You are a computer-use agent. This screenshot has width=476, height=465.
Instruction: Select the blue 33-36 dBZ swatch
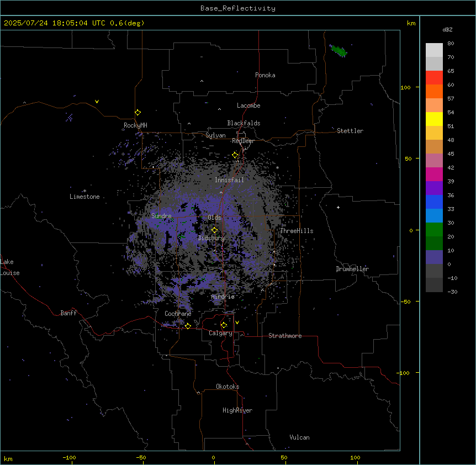tap(434, 202)
